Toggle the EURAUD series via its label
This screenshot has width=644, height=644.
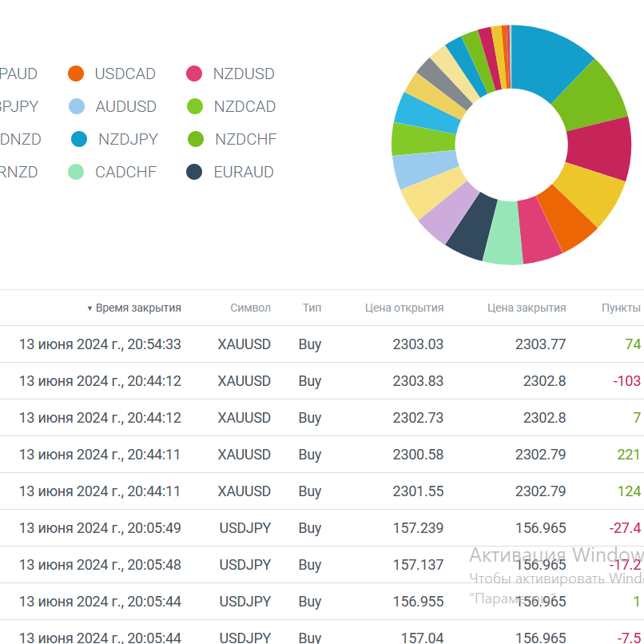pyautogui.click(x=244, y=173)
